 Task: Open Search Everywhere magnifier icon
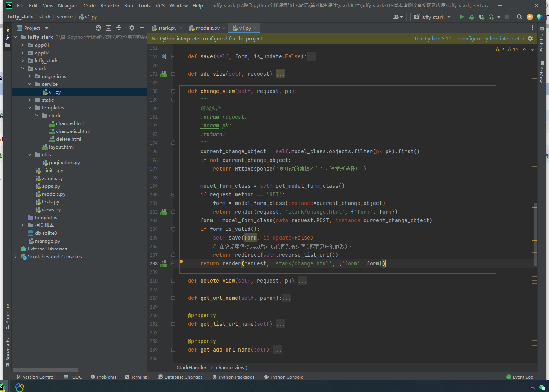click(520, 17)
